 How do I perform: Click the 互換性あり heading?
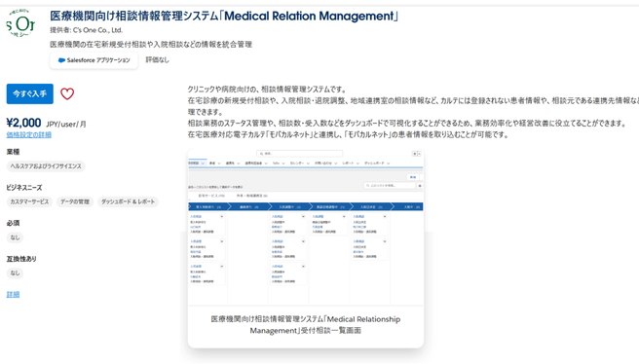click(21, 259)
